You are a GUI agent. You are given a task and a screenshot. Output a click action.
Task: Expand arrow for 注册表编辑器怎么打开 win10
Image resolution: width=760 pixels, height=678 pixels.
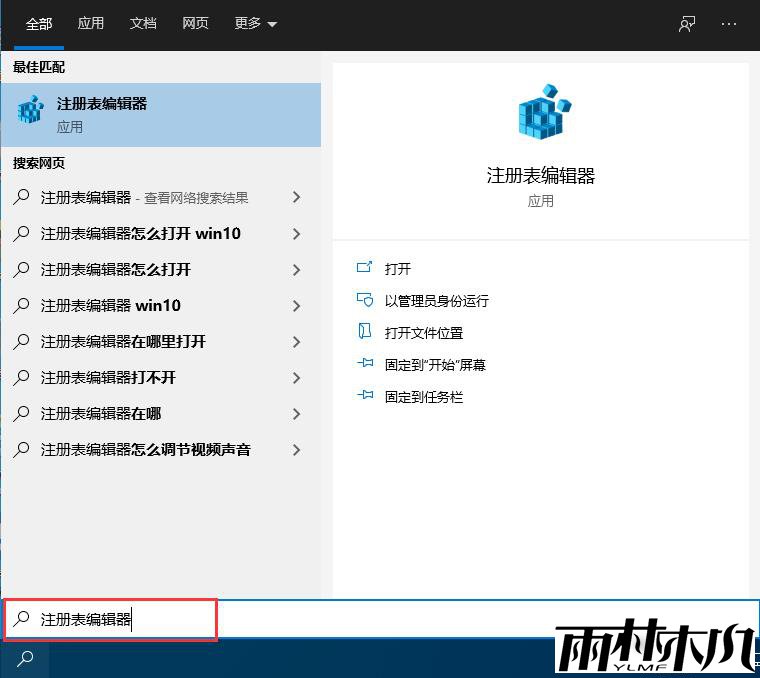pos(296,234)
